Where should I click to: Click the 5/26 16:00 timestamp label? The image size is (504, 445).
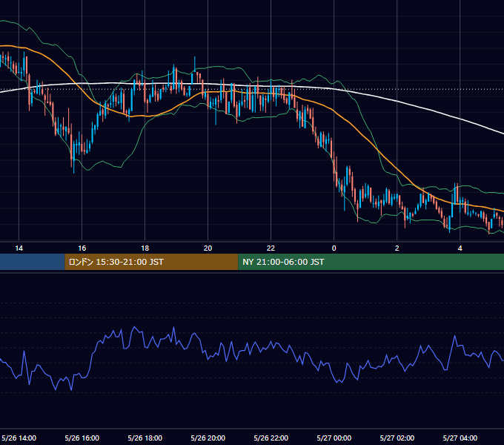[82, 438]
